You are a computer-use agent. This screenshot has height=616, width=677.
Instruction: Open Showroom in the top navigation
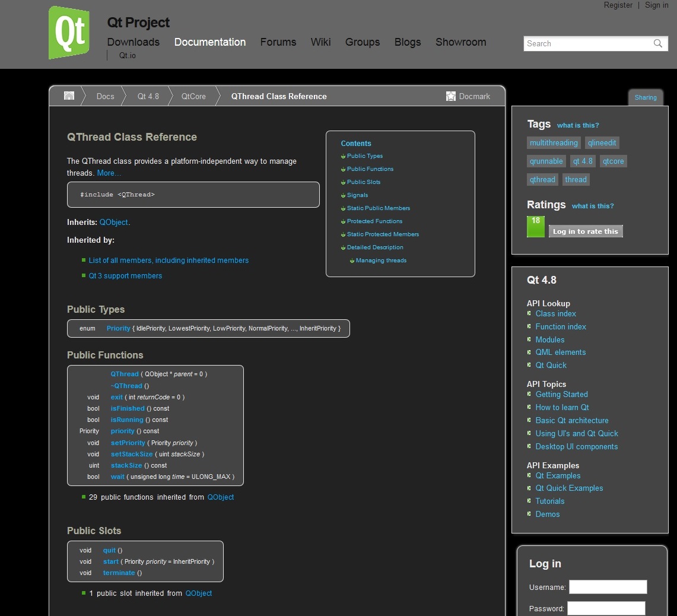460,42
